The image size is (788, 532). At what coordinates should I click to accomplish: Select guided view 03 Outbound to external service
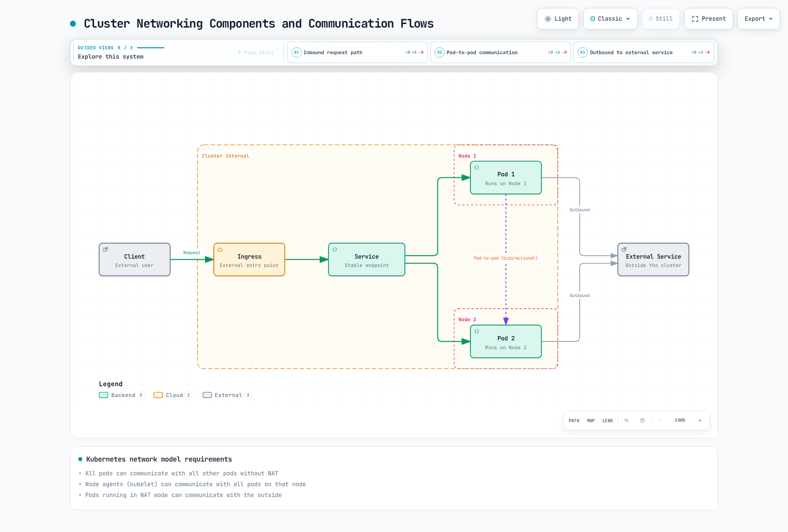click(x=644, y=52)
